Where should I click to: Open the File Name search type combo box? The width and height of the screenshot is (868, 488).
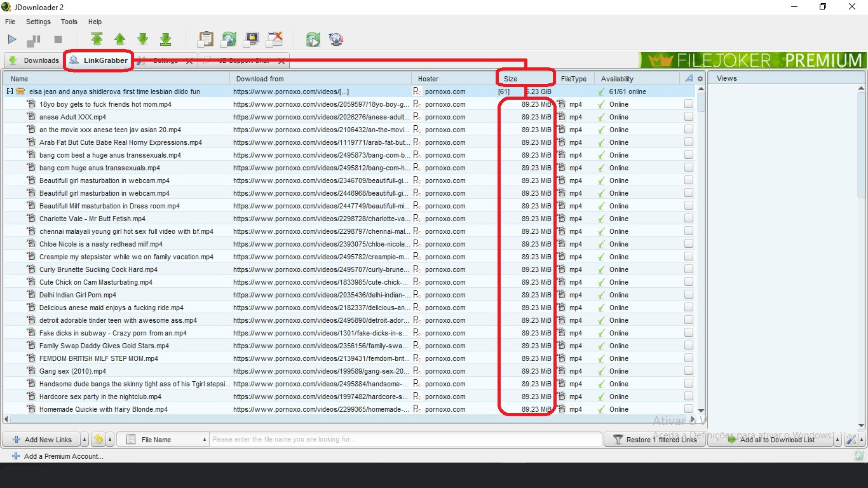163,439
